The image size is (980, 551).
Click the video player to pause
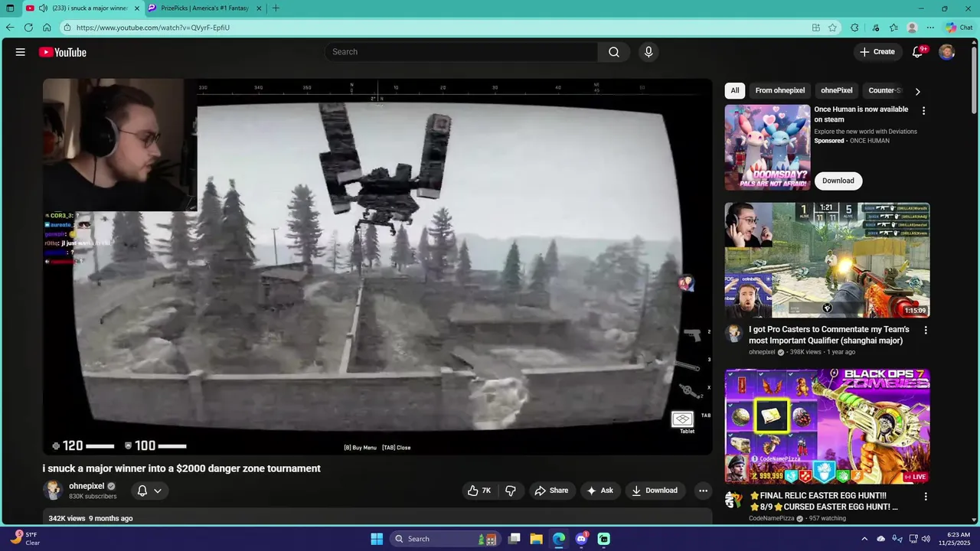pyautogui.click(x=377, y=267)
